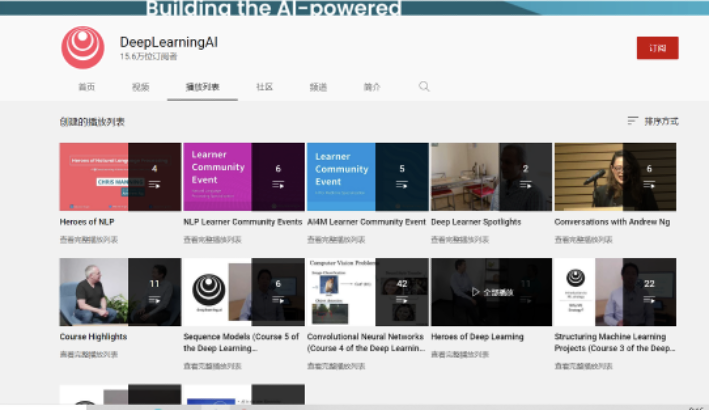Click playlist icon on NLP Learner Community Events
Screen dimensions: 710x410
tap(278, 185)
